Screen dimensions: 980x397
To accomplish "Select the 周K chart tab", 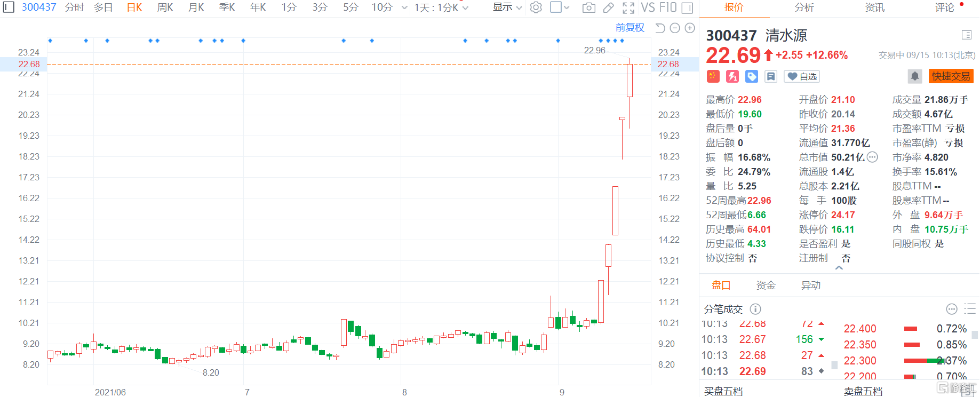I will click(x=165, y=7).
